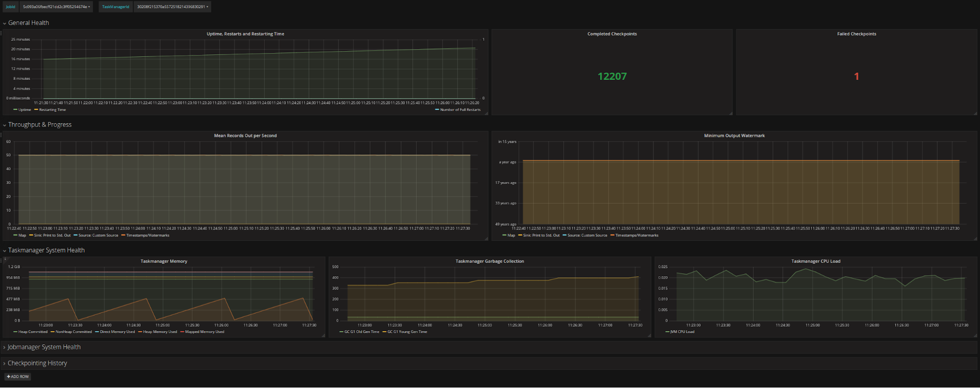Open the Taskmanager Garbage Collection panel menu
980x388 pixels.
(490, 261)
